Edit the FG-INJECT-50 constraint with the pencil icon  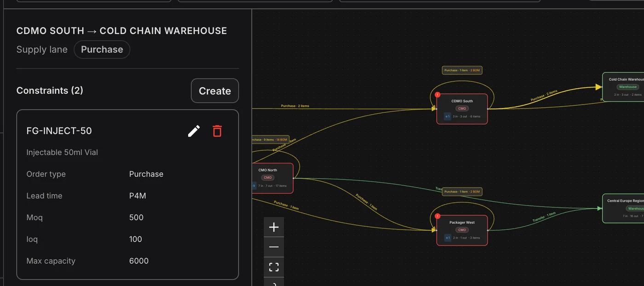[194, 131]
